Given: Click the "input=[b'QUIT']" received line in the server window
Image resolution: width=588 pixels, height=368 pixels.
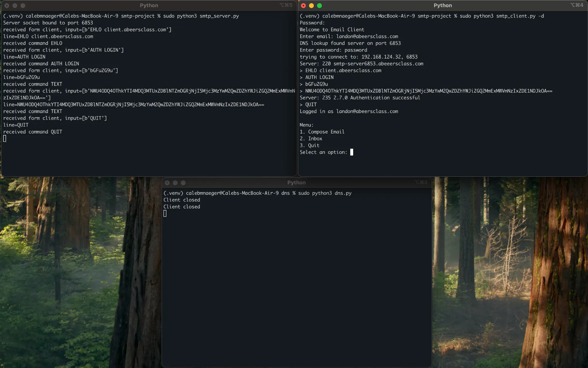Looking at the screenshot, I should pyautogui.click(x=55, y=118).
